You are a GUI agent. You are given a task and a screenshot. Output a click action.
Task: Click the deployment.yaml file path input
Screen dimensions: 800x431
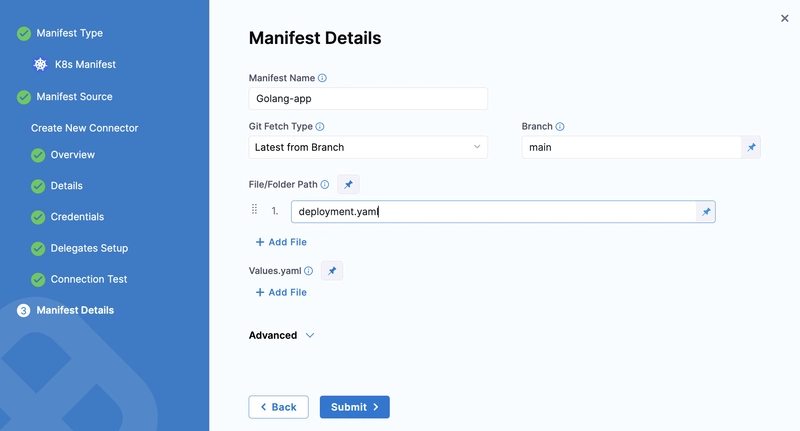pos(494,212)
